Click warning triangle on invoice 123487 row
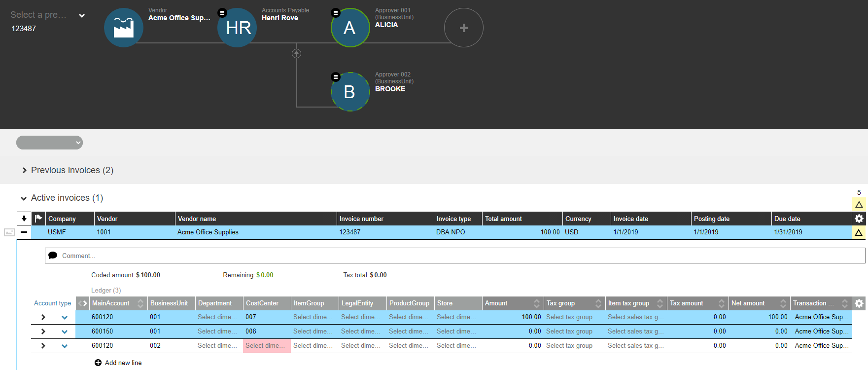This screenshot has height=370, width=868. [859, 232]
